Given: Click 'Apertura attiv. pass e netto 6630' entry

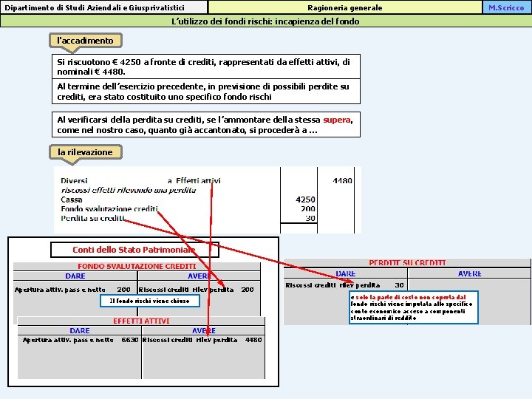Looking at the screenshot, I should 81,340.
